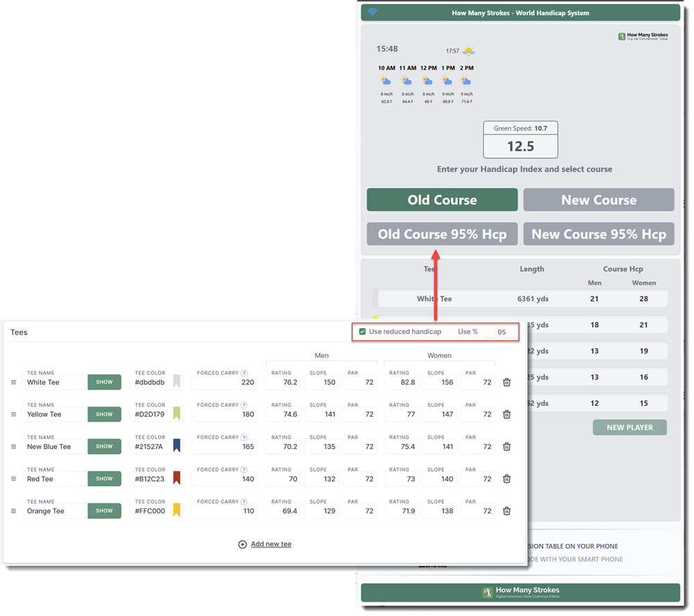The height and width of the screenshot is (616, 694).
Task: Click the Green Speed: 10.7 label
Action: 520,128
